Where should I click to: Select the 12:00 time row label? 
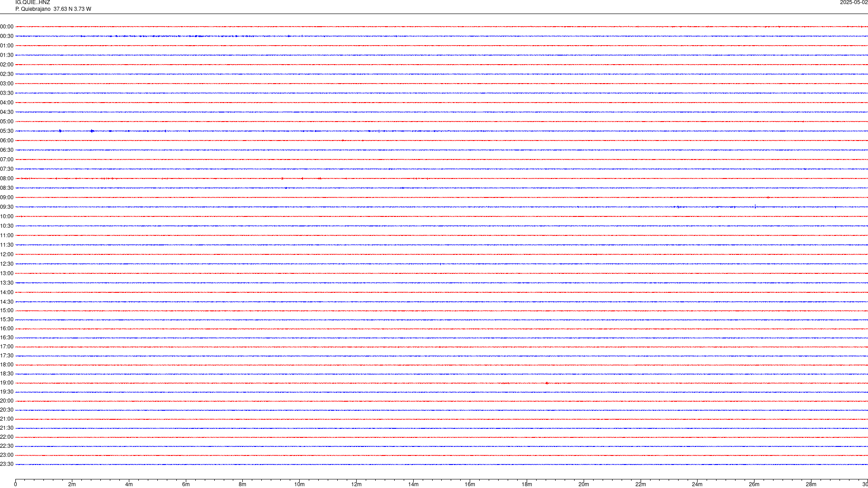[7, 254]
